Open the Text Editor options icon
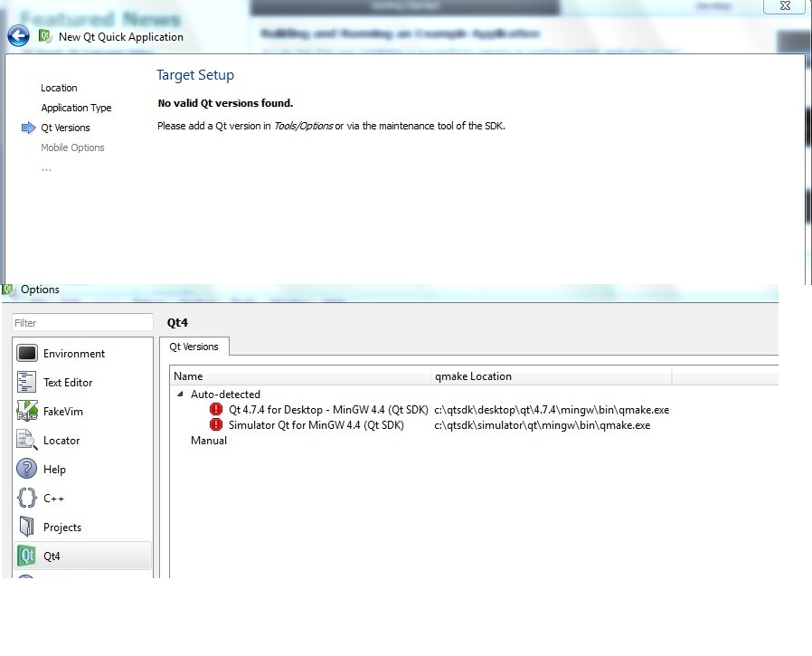This screenshot has height=656, width=812. (27, 383)
